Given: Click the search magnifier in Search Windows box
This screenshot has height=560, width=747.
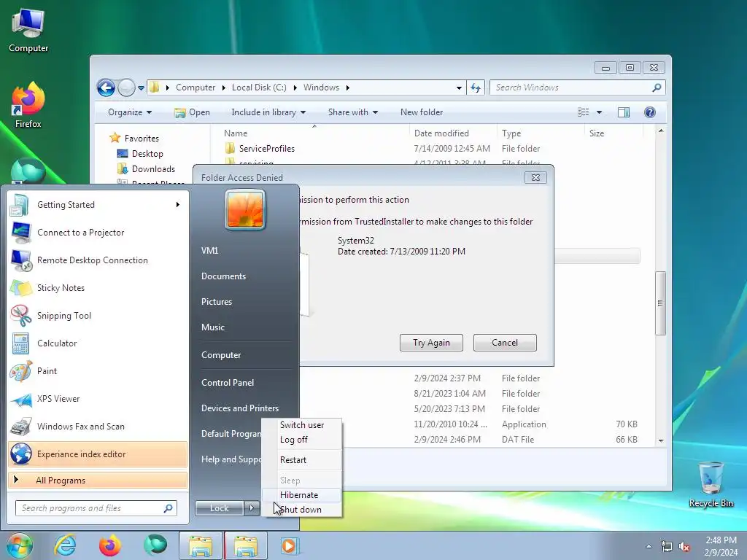Looking at the screenshot, I should click(657, 87).
